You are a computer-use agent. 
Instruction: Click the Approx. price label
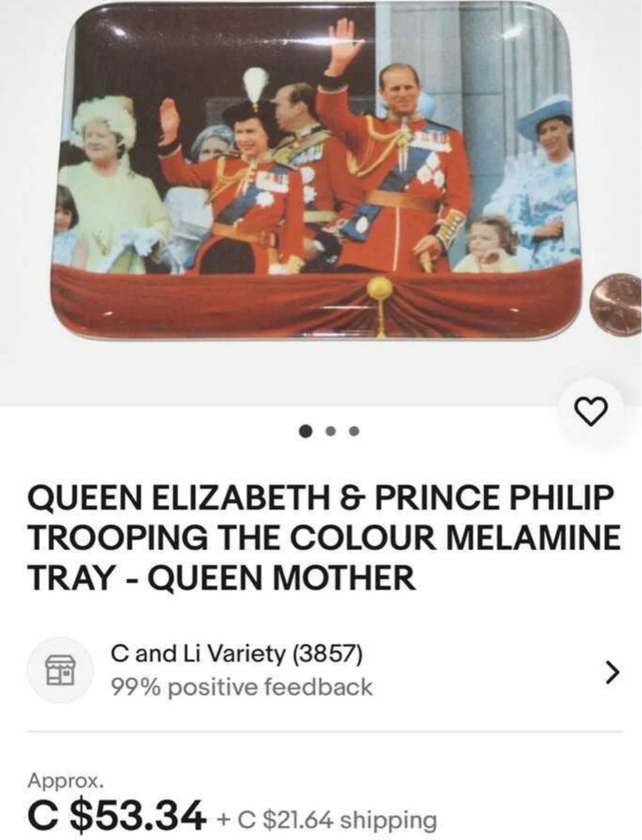click(66, 780)
